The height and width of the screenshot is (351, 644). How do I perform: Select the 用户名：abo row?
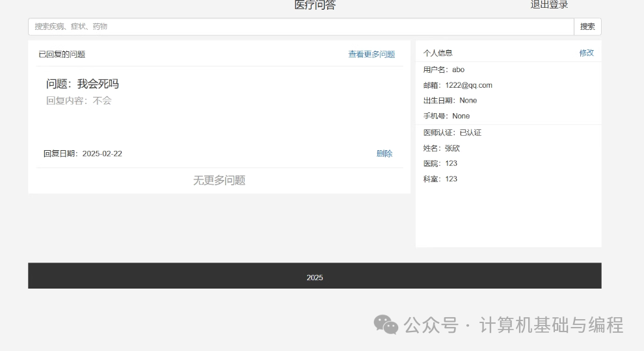tap(444, 70)
